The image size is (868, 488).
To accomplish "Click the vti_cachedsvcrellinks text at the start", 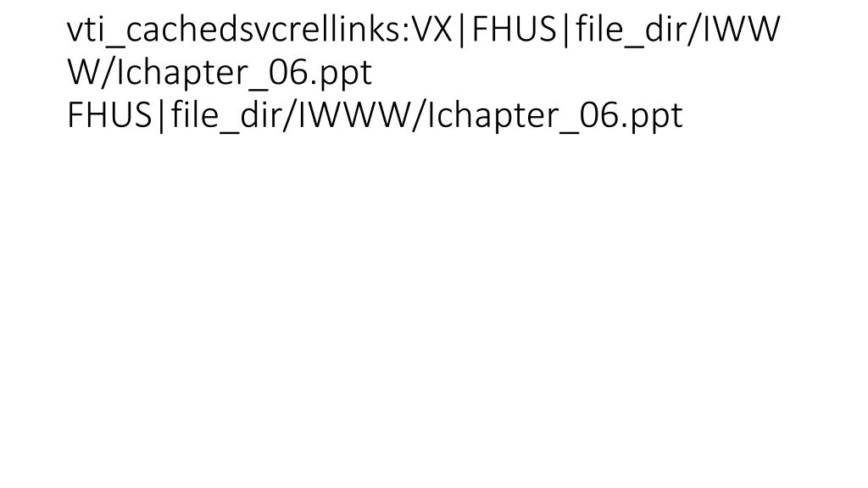I will pyautogui.click(x=236, y=30).
